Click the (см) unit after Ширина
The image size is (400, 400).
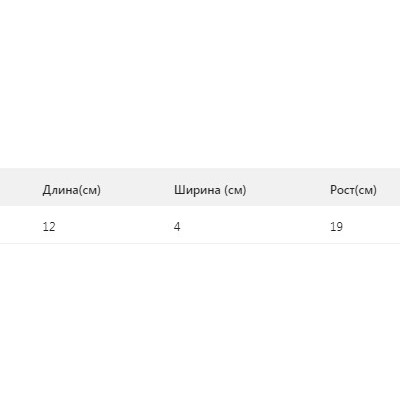[235, 190]
